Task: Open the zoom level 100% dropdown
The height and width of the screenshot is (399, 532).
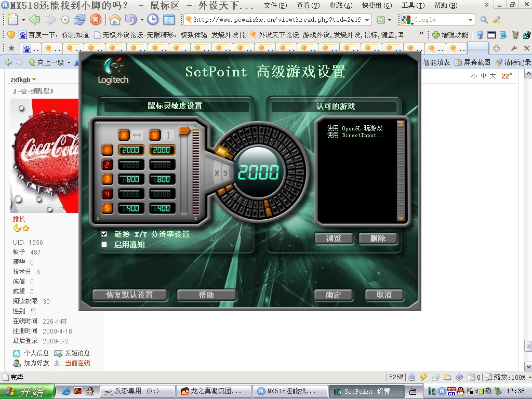Action: coord(529,378)
